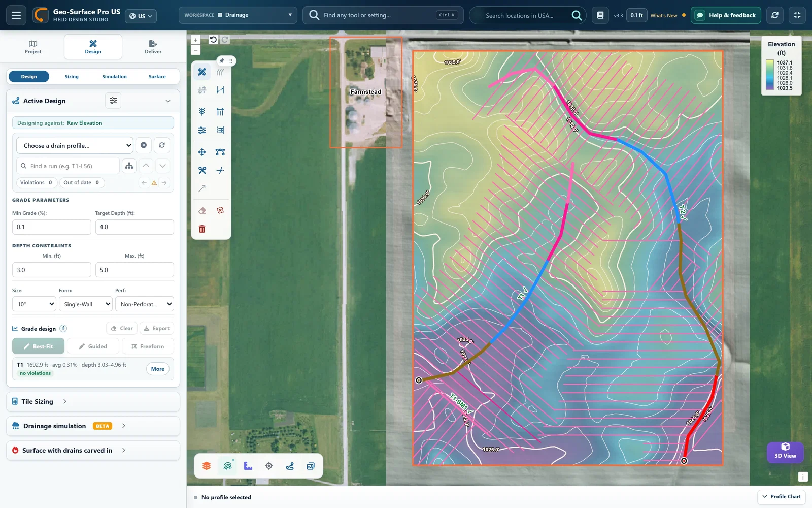Image resolution: width=812 pixels, height=508 pixels.
Task: Open the US region dropdown
Action: coord(141,16)
